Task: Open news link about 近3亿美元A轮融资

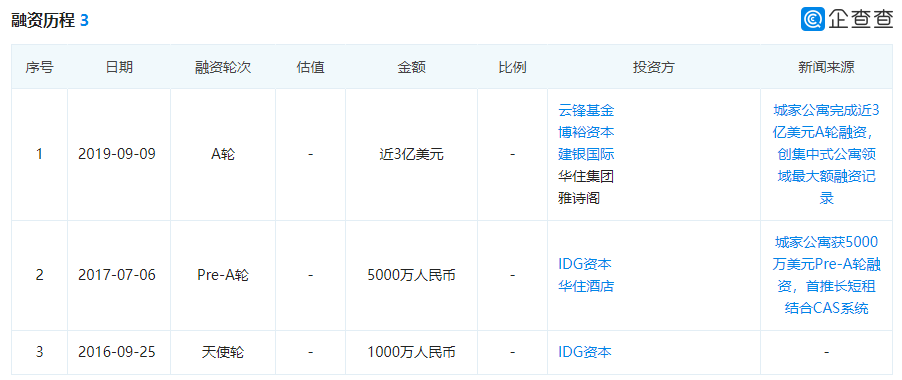Action: [826, 154]
